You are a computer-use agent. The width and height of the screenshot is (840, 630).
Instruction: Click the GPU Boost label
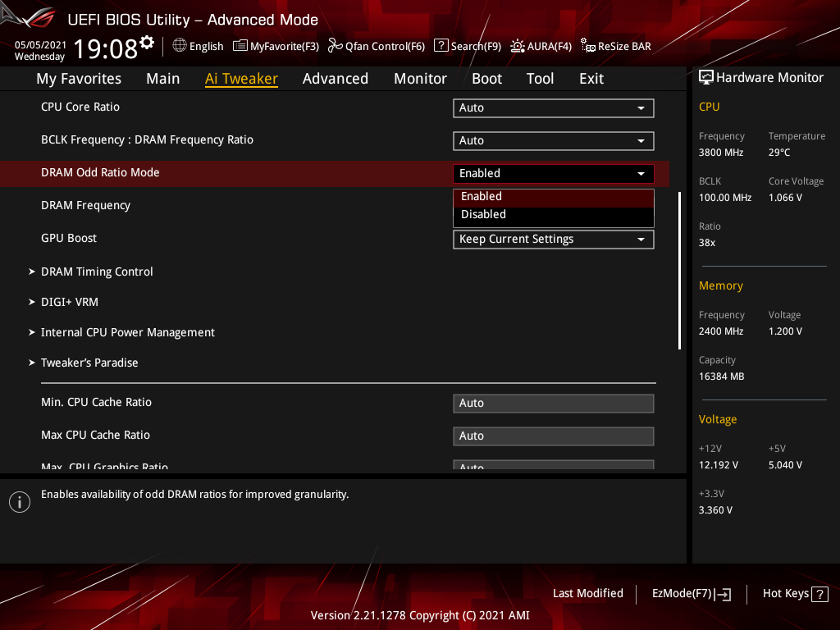coord(69,239)
